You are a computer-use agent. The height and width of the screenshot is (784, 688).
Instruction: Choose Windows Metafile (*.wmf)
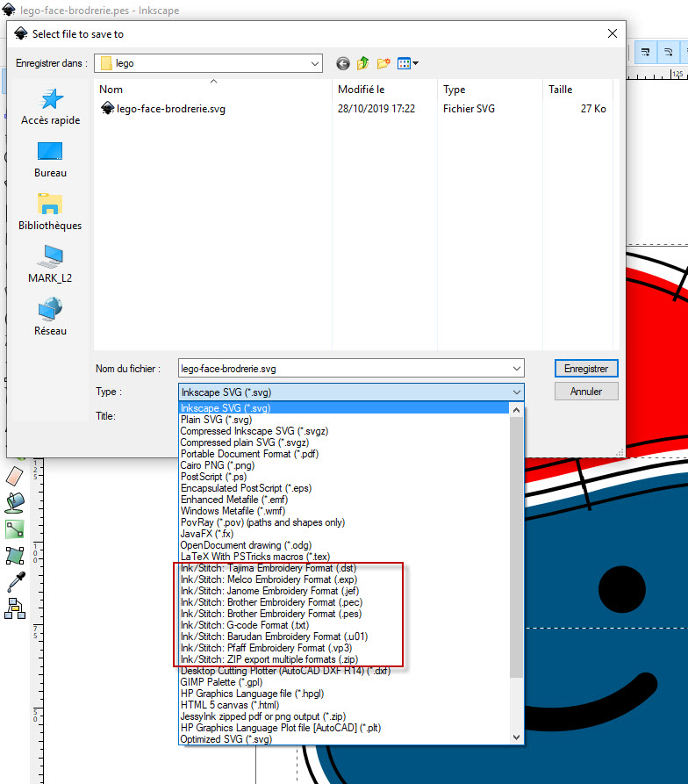pos(344,511)
